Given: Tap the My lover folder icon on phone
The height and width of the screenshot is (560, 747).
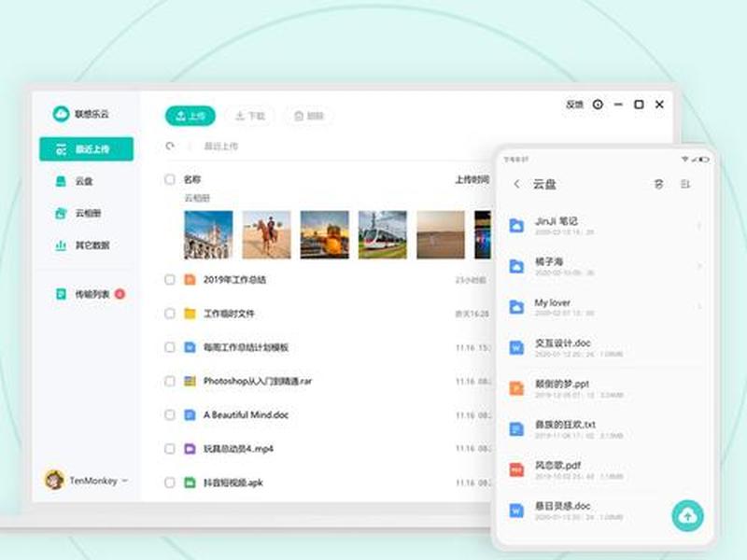Looking at the screenshot, I should (x=516, y=307).
